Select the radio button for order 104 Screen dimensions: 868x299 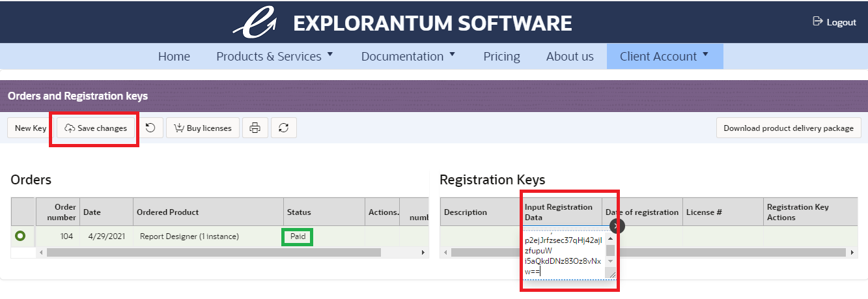pos(20,236)
